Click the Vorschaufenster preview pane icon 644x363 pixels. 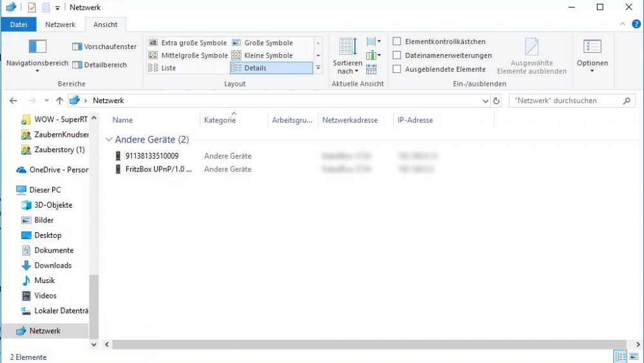77,46
